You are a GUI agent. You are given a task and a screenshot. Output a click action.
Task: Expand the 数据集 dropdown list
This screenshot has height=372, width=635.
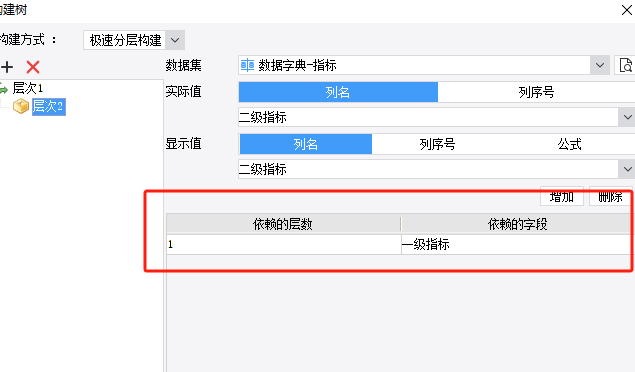pos(600,65)
